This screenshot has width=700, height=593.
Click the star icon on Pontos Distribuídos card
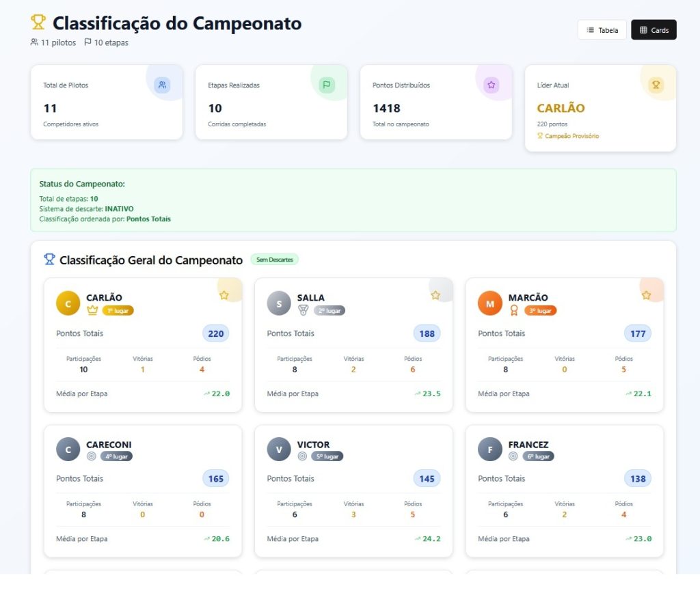(492, 85)
